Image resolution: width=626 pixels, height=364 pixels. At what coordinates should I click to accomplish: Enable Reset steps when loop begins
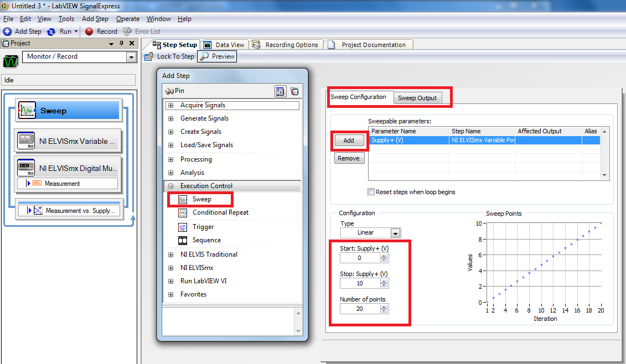coord(371,192)
